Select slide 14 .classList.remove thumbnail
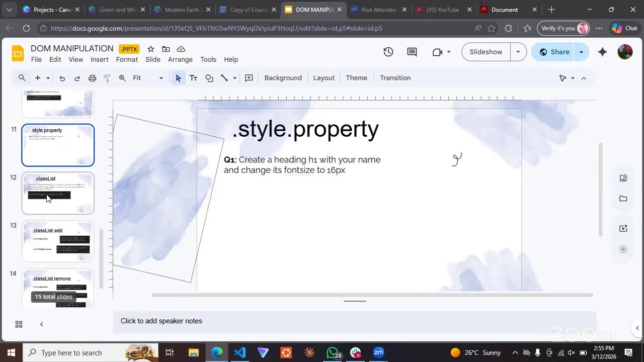 [58, 288]
